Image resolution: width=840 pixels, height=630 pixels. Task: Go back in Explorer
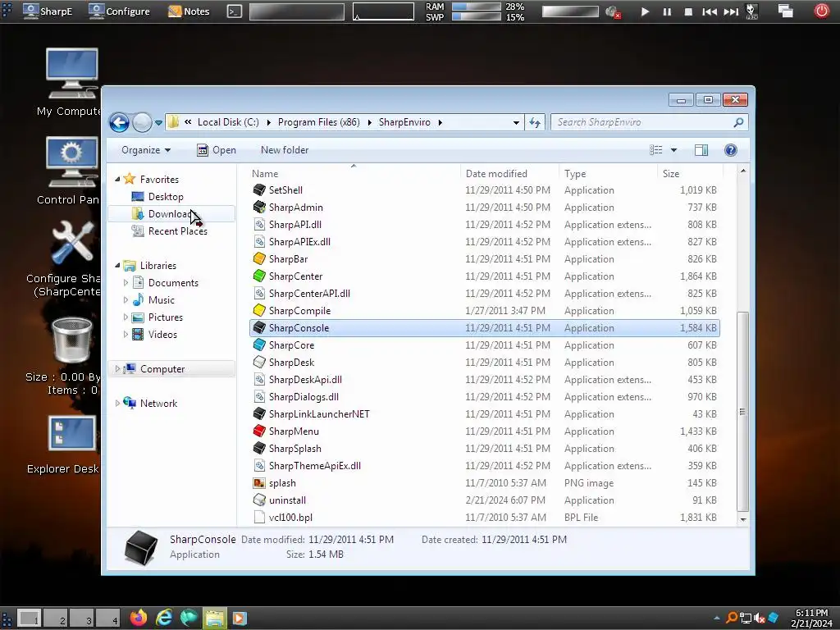coord(119,123)
